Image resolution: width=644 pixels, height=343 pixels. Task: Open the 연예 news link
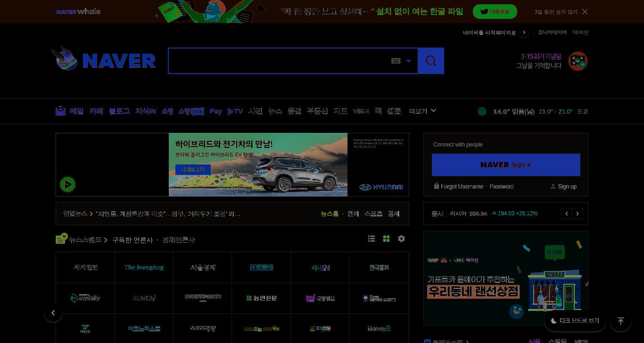353,214
